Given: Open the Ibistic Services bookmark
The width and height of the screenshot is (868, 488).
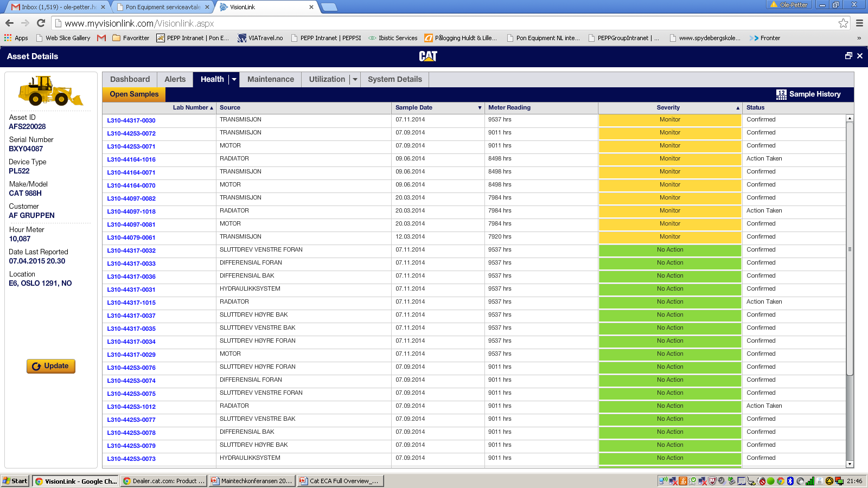Looking at the screenshot, I should tap(393, 38).
